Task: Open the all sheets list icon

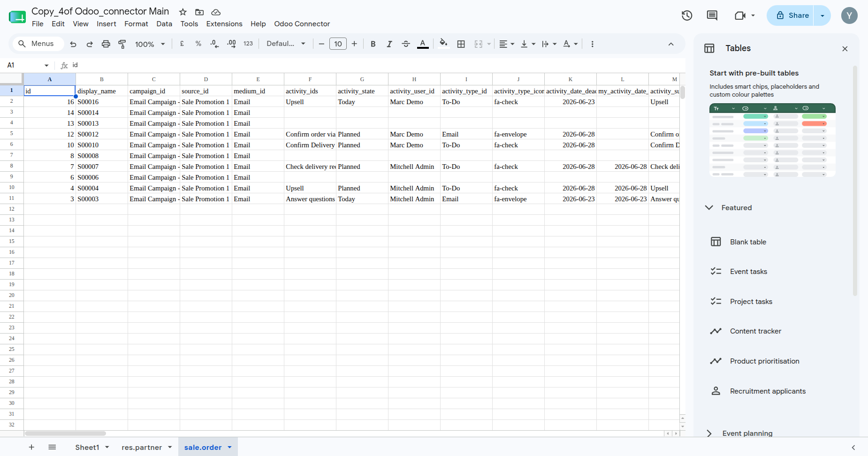Action: tap(52, 447)
